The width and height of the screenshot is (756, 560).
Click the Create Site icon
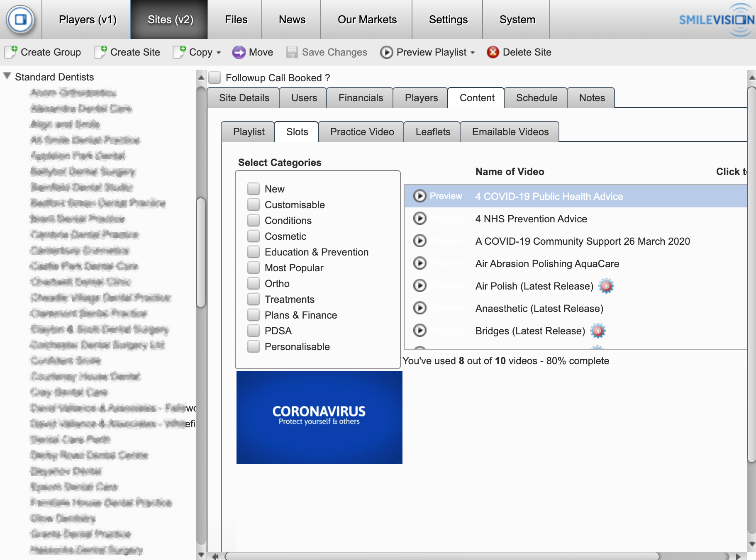(x=100, y=52)
